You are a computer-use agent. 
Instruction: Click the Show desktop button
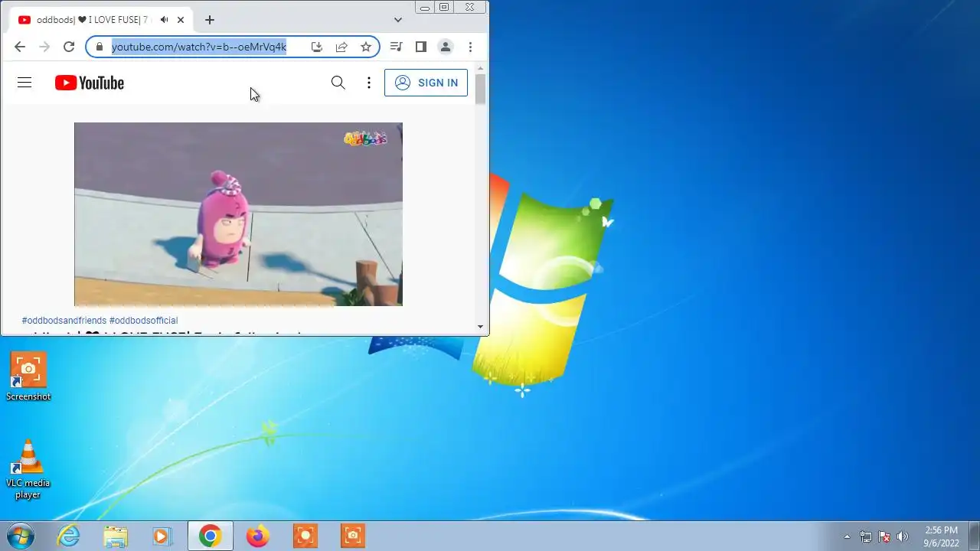(974, 536)
